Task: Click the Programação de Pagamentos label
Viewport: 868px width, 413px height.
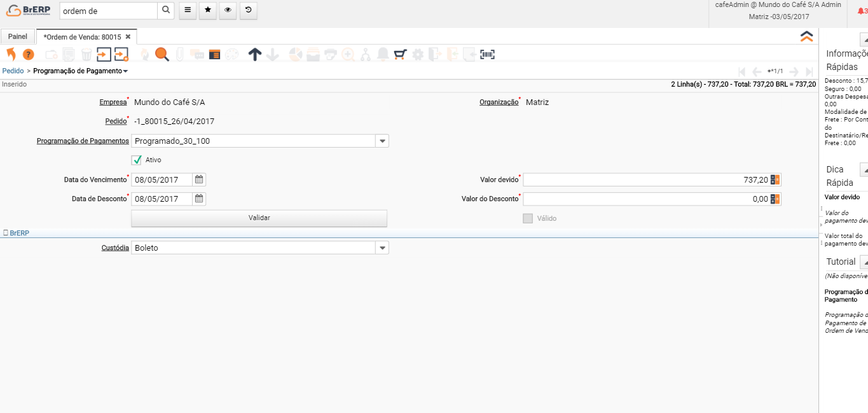Action: [83, 141]
